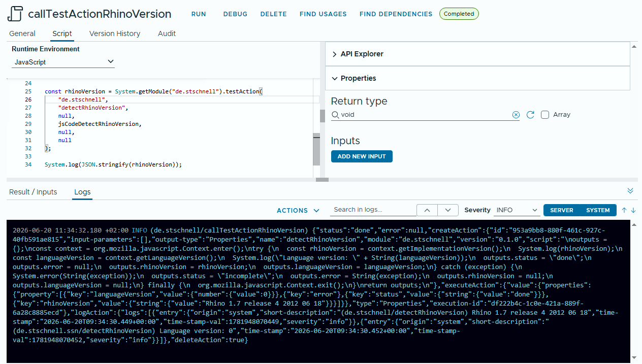Click line number 26 in editor gutter

28,100
